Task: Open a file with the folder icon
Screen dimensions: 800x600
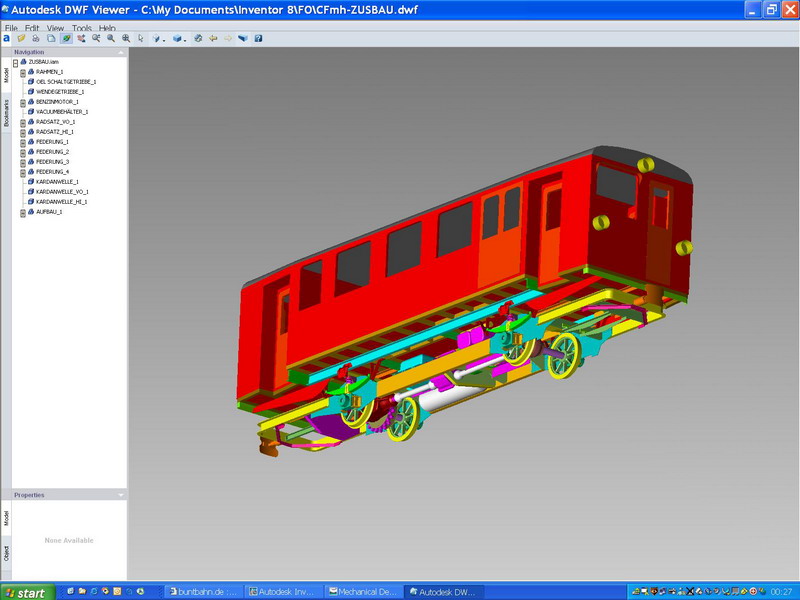Action: (21, 38)
